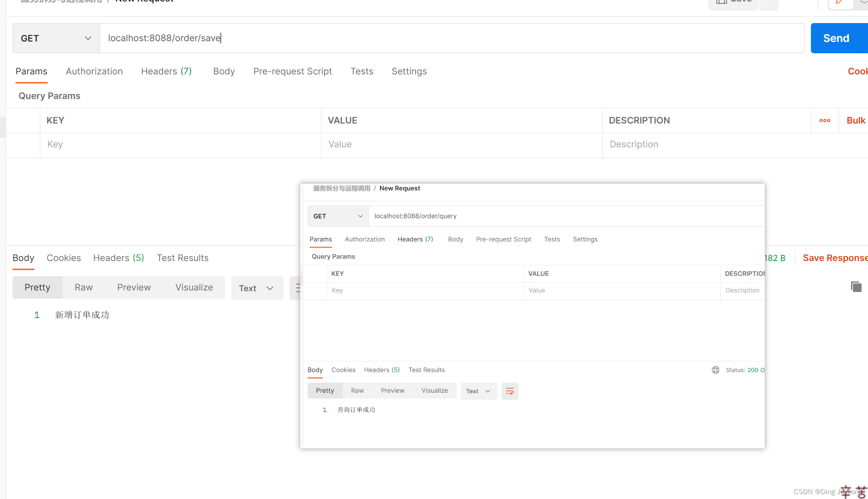Select the response Body tab in main window
Screen dimensions: 868x499
[23, 258]
